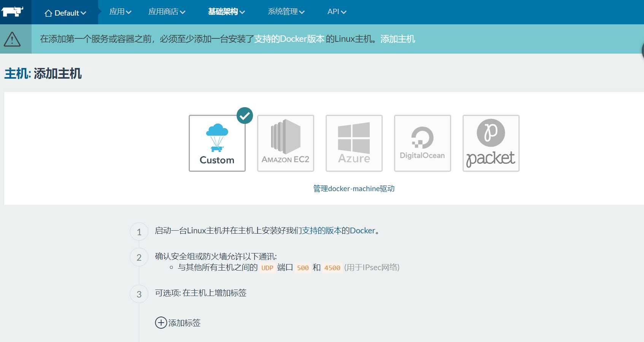Viewport: 644px width, 342px height.
Task: Open the 基础架构 menu
Action: (x=226, y=12)
